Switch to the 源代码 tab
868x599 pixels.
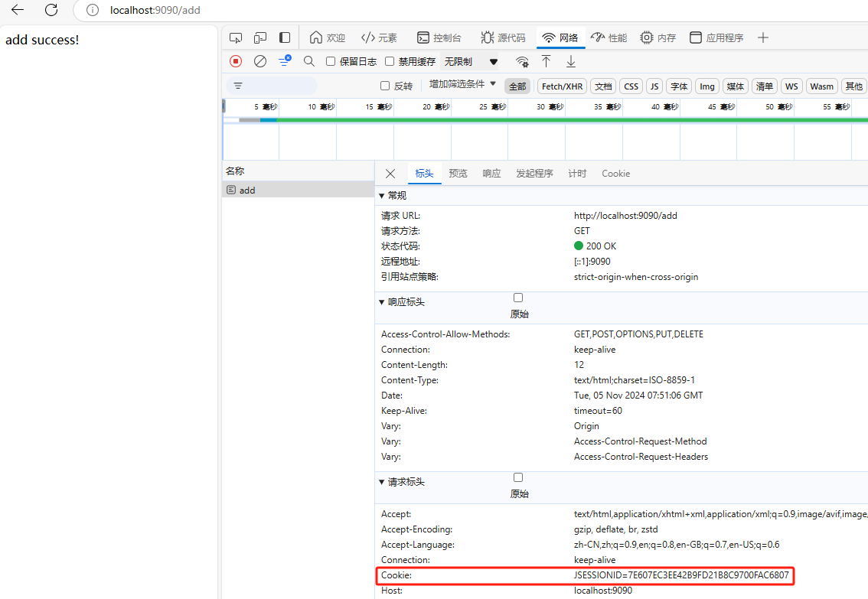[503, 37]
